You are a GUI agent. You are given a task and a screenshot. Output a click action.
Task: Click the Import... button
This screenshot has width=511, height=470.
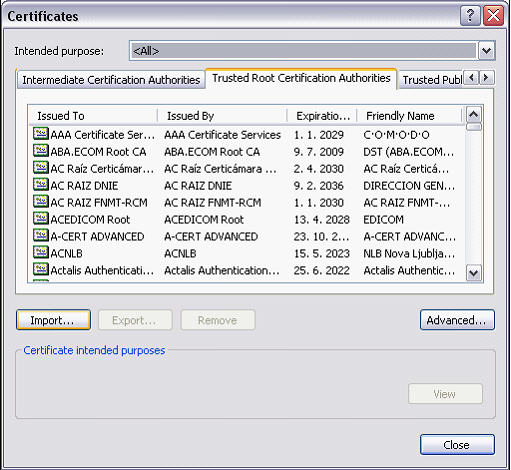pyautogui.click(x=53, y=320)
